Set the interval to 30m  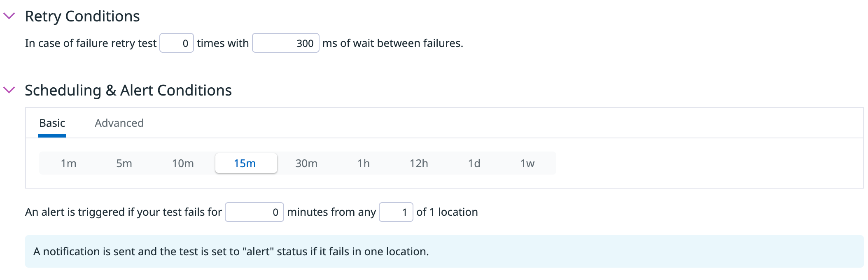tap(306, 163)
